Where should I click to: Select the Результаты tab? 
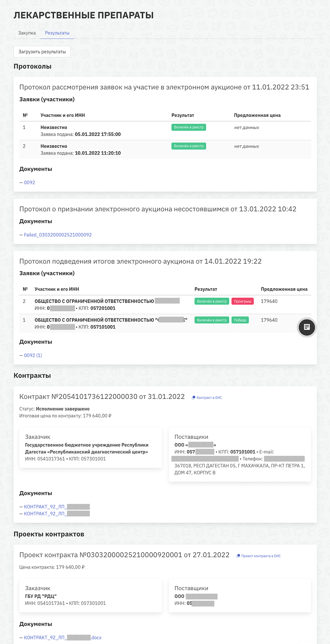click(x=57, y=33)
